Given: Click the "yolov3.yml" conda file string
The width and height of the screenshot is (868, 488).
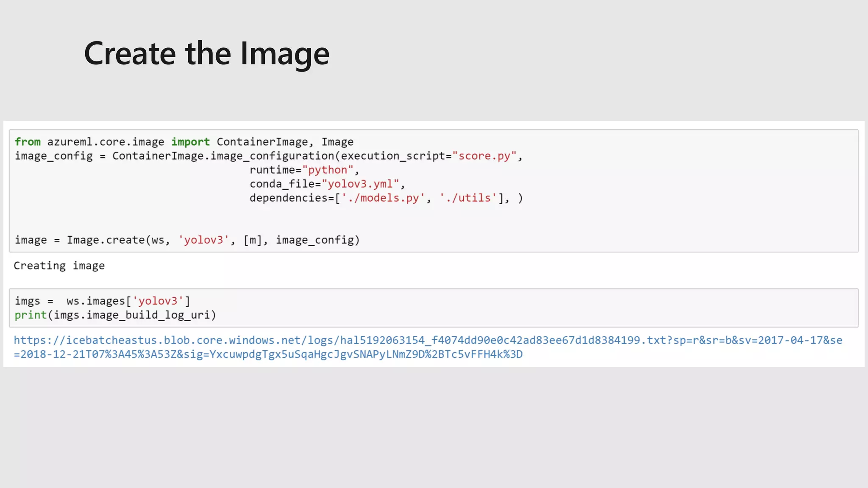Looking at the screenshot, I should [x=360, y=184].
